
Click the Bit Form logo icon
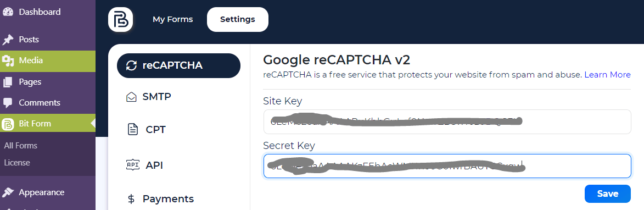120,19
